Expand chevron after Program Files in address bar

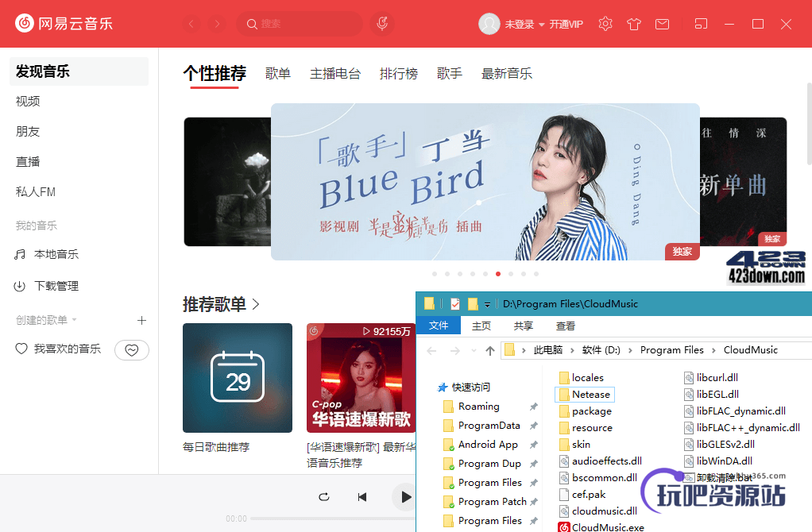pyautogui.click(x=713, y=350)
